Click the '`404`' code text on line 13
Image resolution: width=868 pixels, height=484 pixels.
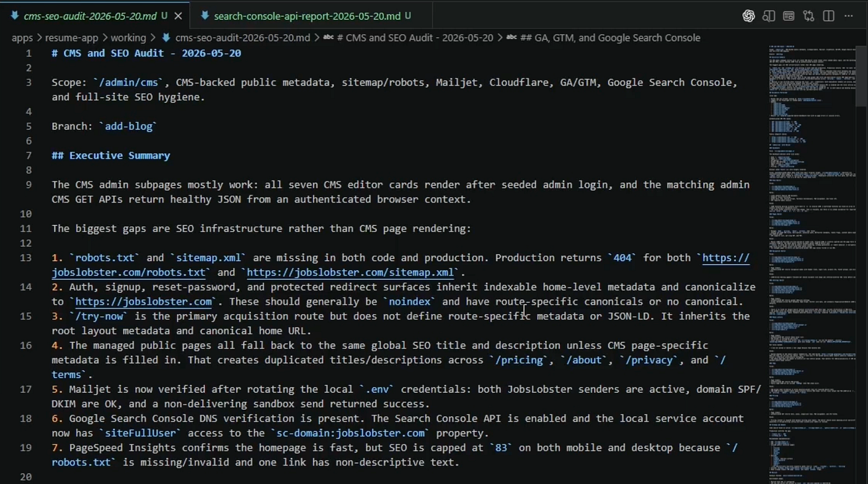[622, 258]
